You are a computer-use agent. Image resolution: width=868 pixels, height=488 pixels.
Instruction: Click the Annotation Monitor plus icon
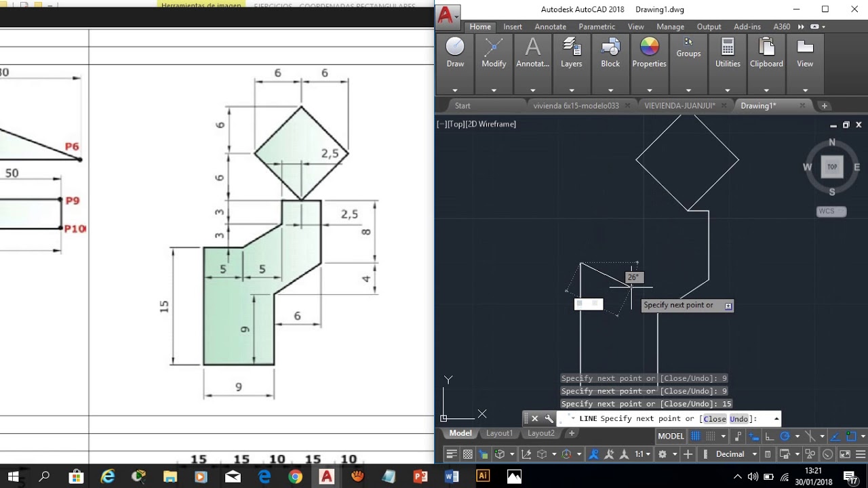point(688,454)
